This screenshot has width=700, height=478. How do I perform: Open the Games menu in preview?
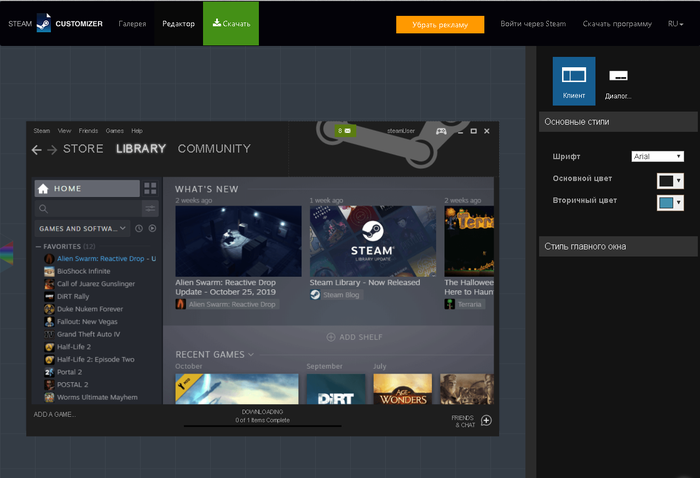tap(115, 131)
